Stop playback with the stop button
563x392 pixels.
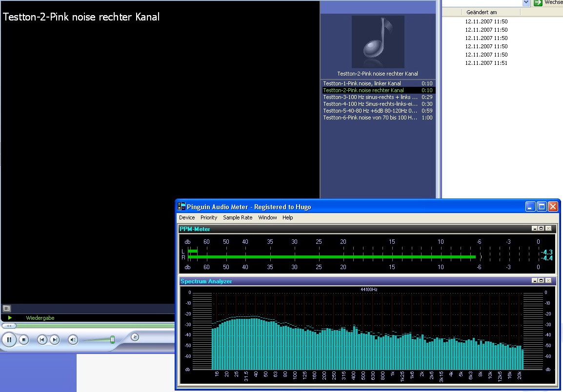[x=24, y=339]
